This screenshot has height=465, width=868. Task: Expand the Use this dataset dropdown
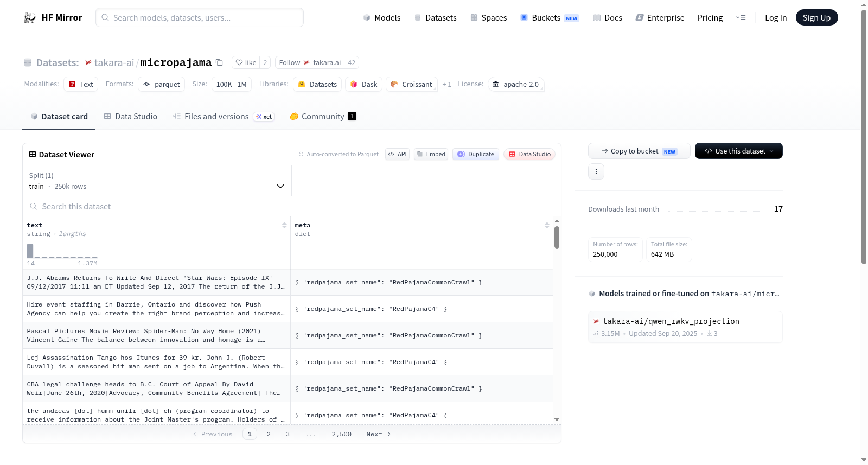738,151
